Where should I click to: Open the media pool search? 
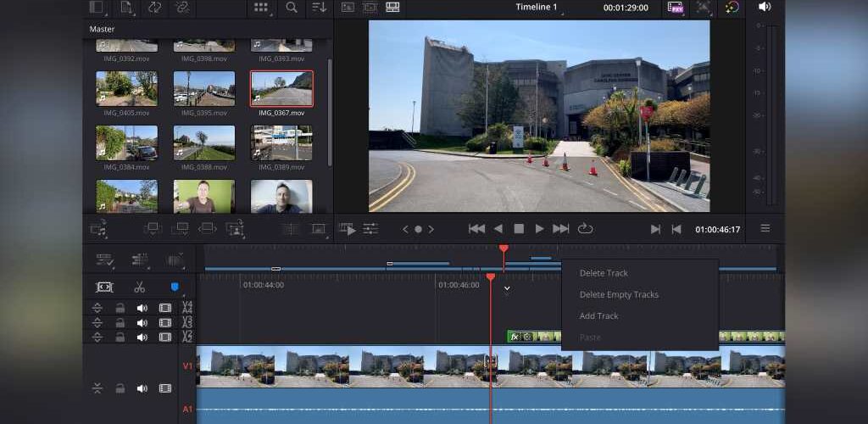[x=292, y=7]
